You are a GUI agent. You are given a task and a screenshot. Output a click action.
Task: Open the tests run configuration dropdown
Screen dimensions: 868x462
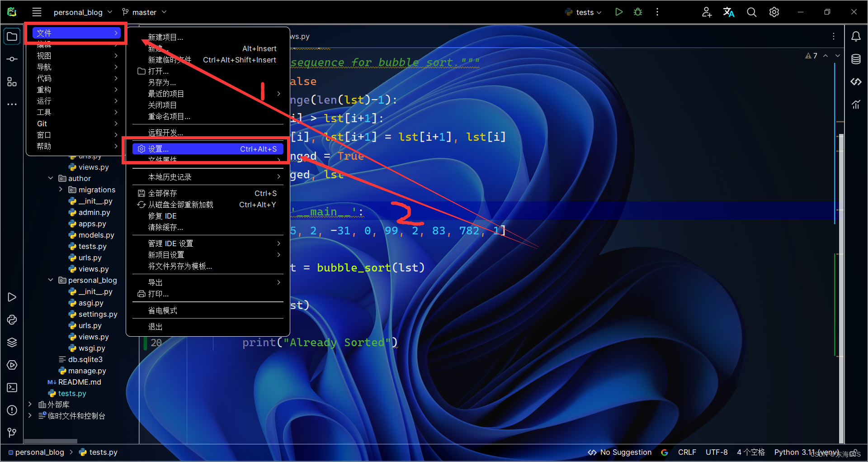[584, 12]
